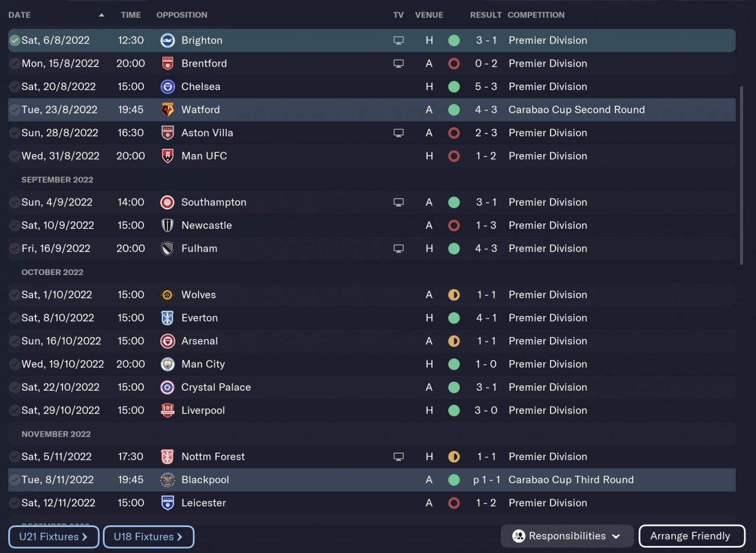
Task: Click the yellow draw indicator for Wolves
Action: click(454, 295)
